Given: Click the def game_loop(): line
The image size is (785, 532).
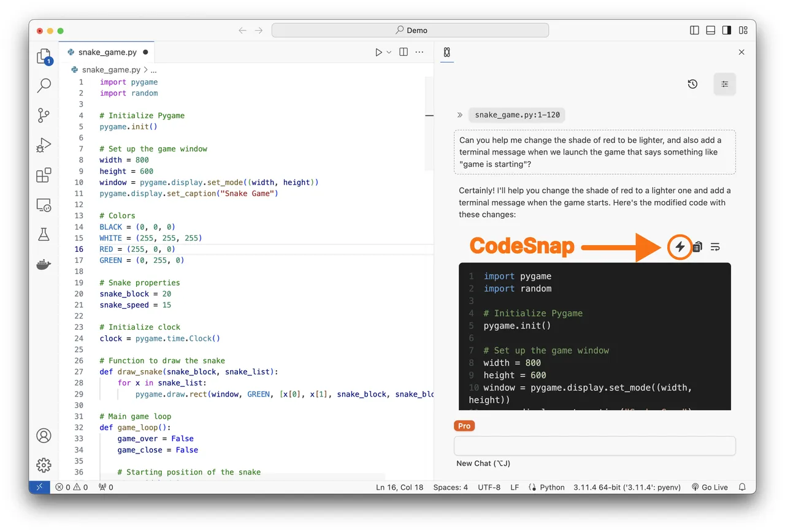Looking at the screenshot, I should [x=135, y=427].
